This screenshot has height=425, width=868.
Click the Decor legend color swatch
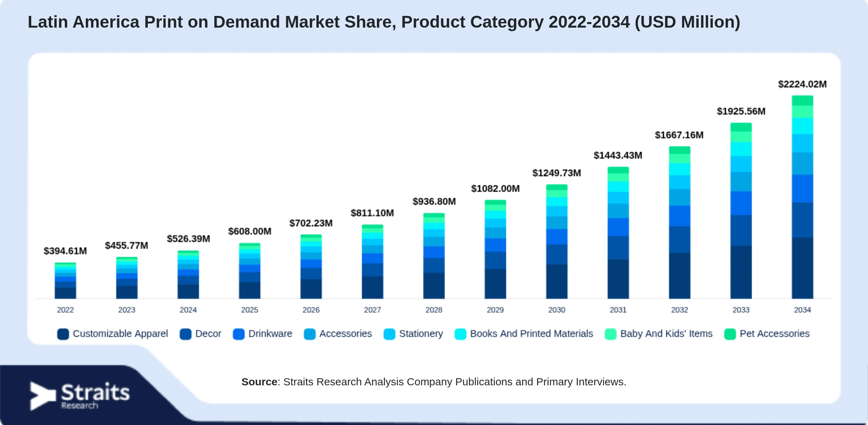185,334
